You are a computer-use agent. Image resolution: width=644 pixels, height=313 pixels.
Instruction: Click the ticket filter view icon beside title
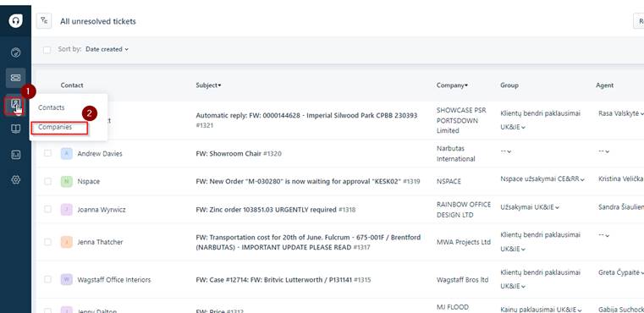44,21
